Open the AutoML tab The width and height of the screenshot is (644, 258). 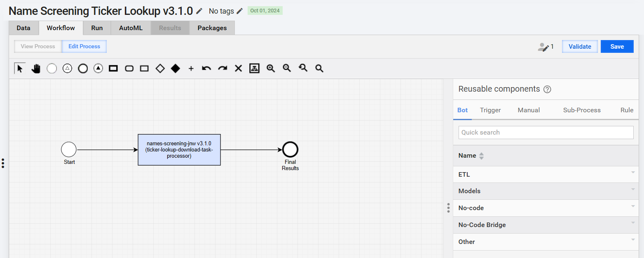pyautogui.click(x=131, y=28)
